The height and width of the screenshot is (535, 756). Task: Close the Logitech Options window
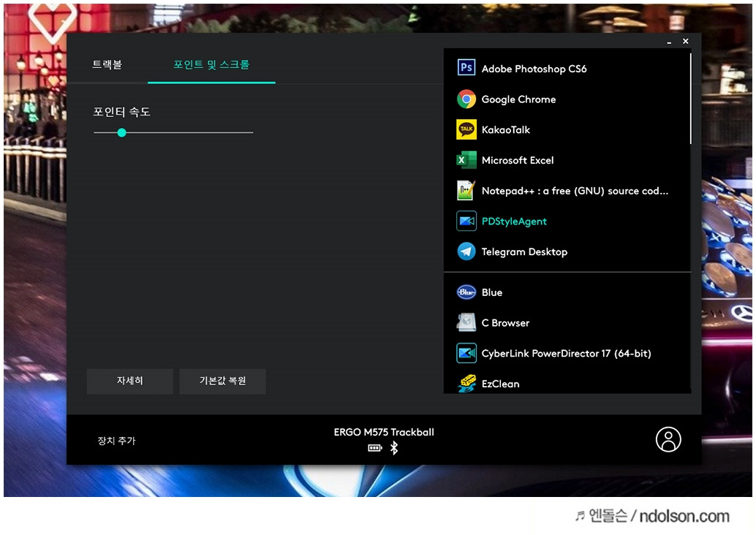[x=686, y=42]
